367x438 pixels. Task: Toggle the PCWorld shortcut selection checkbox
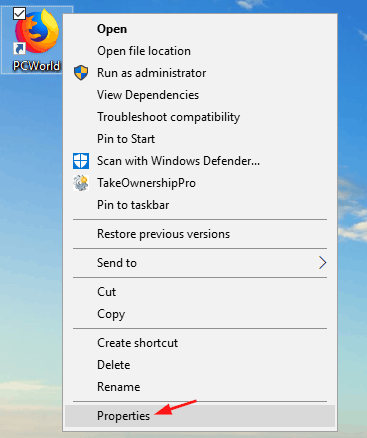coord(19,14)
